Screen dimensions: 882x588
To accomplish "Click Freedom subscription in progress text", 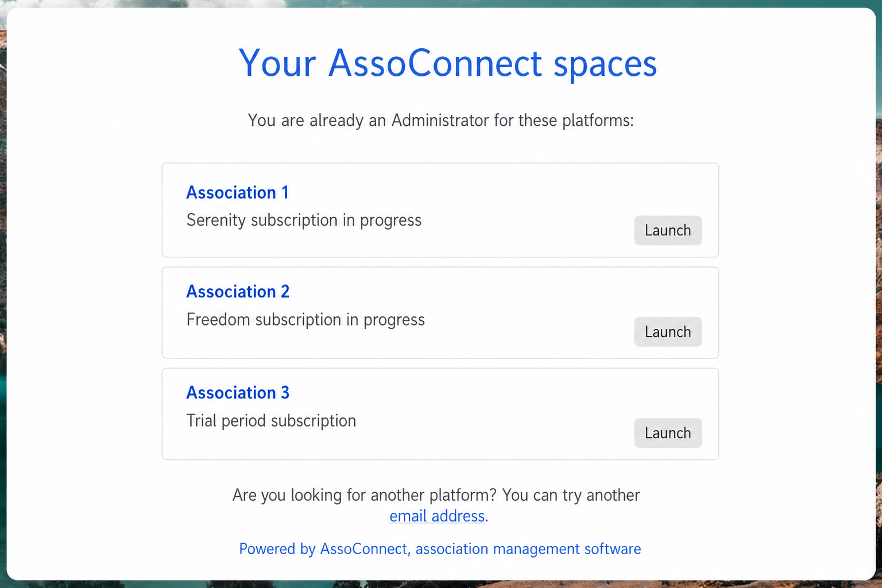I will coord(305,320).
